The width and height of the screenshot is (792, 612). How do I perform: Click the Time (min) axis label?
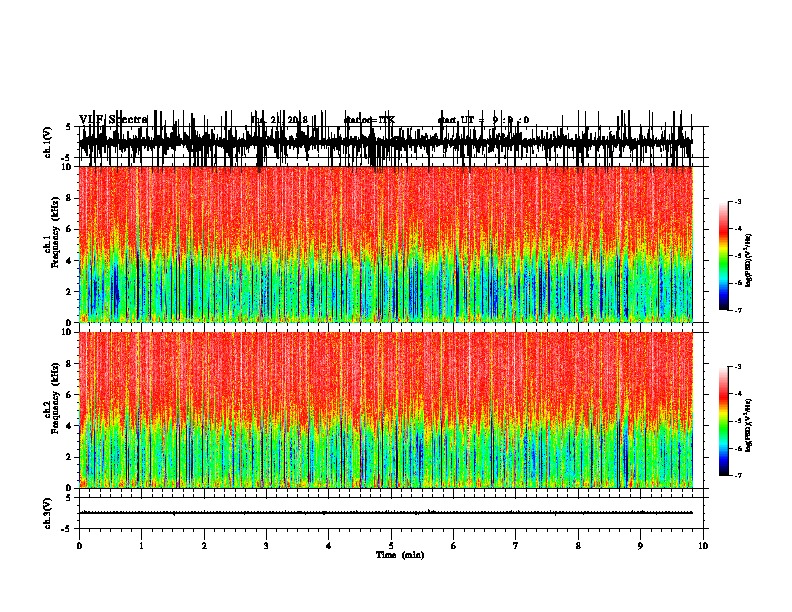point(400,555)
